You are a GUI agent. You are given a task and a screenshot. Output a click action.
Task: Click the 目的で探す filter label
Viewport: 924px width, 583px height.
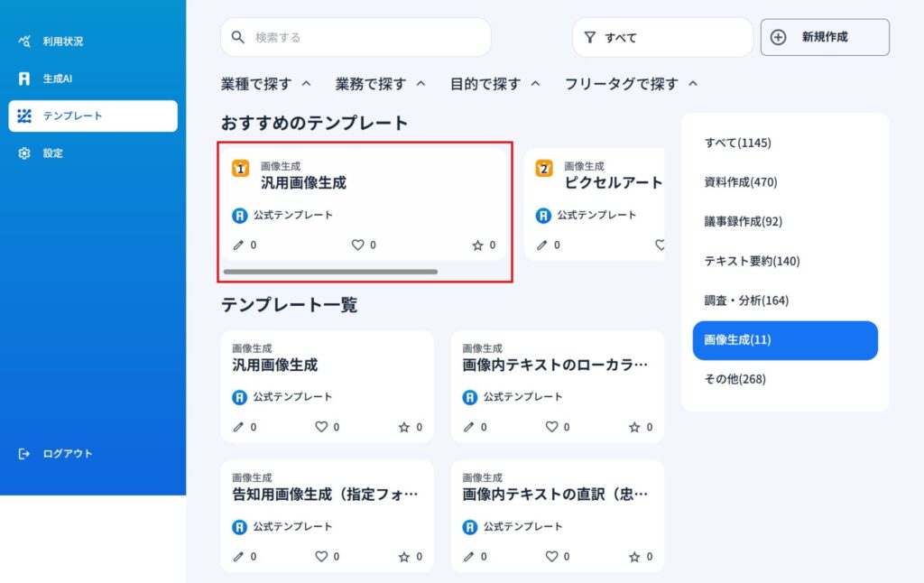(x=485, y=84)
